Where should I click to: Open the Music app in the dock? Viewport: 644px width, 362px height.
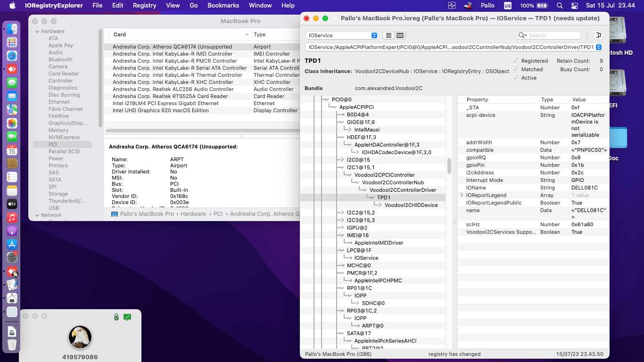coord(12,218)
